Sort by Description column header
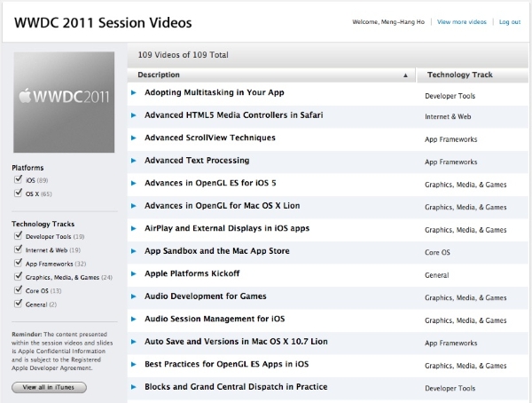Viewport: 532px width, 403px height. click(x=271, y=75)
